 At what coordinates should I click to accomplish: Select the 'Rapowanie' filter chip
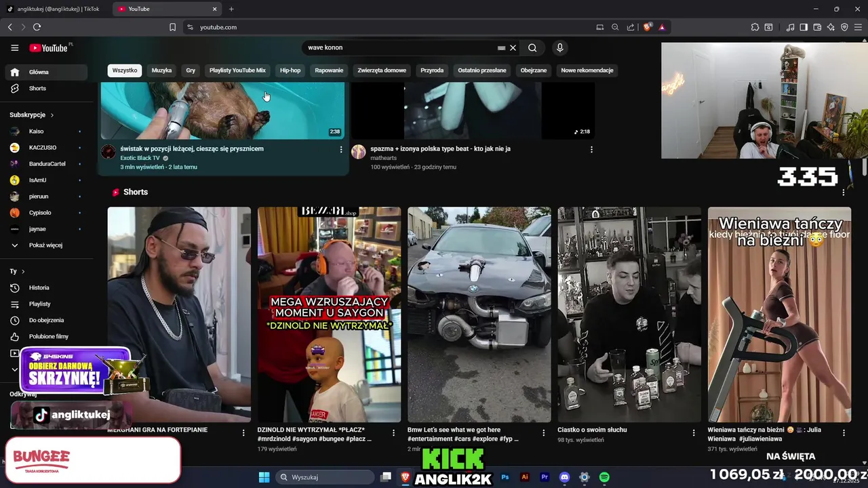pos(329,70)
